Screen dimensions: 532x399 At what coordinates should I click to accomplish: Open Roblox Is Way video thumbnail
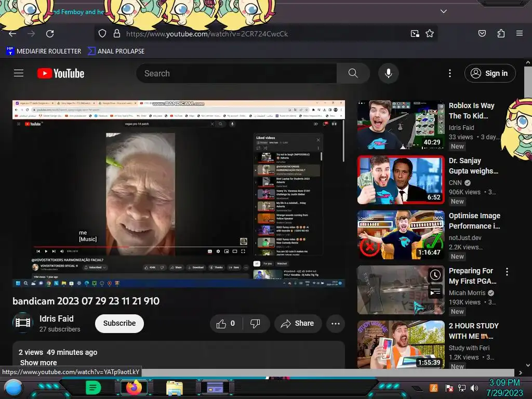pyautogui.click(x=401, y=125)
